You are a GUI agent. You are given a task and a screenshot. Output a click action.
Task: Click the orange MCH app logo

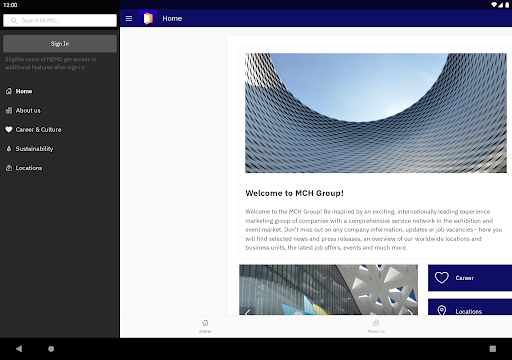tap(148, 18)
